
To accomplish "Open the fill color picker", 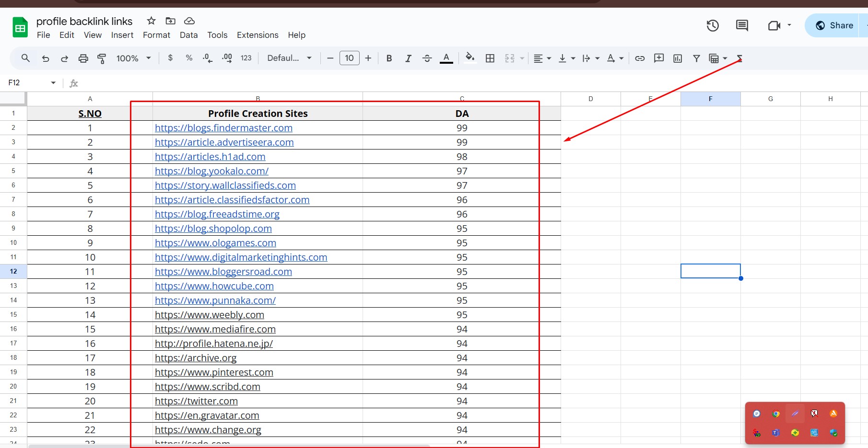I will coord(470,58).
